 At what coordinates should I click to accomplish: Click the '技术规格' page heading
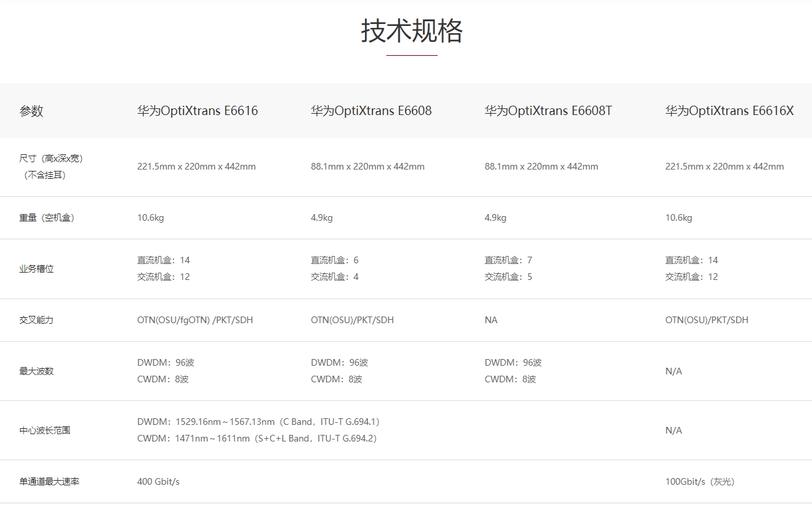tap(412, 31)
